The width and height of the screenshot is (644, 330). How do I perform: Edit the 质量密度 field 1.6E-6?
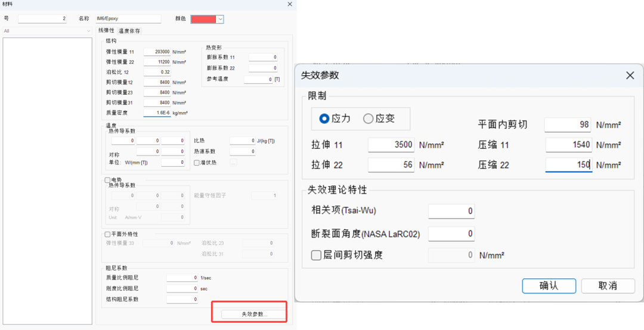tap(157, 113)
